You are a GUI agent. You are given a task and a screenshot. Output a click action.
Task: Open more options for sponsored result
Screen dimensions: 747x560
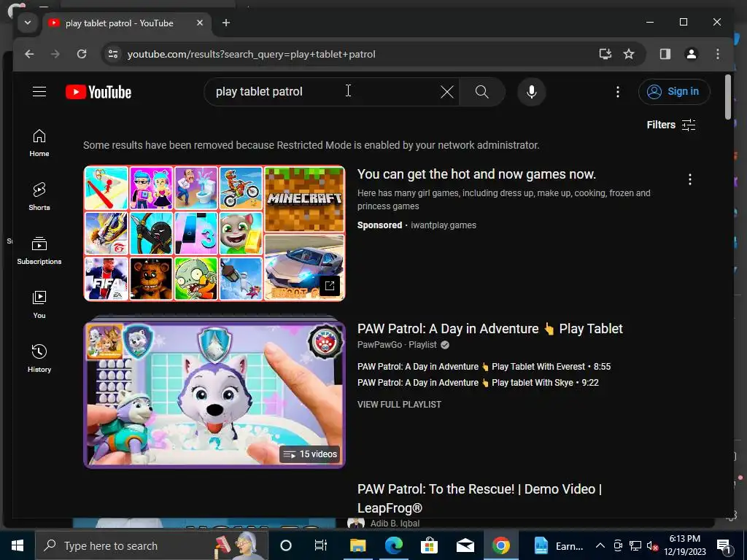[690, 179]
